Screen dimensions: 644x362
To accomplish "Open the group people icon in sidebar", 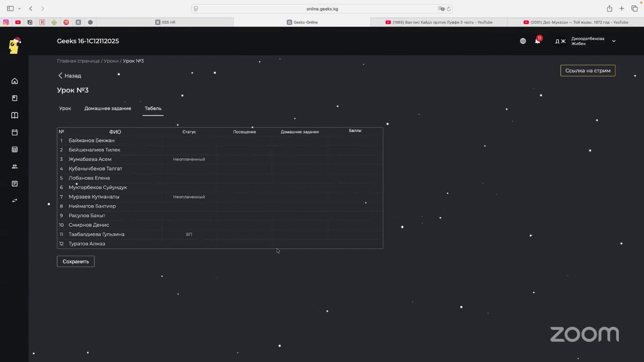I will point(15,166).
